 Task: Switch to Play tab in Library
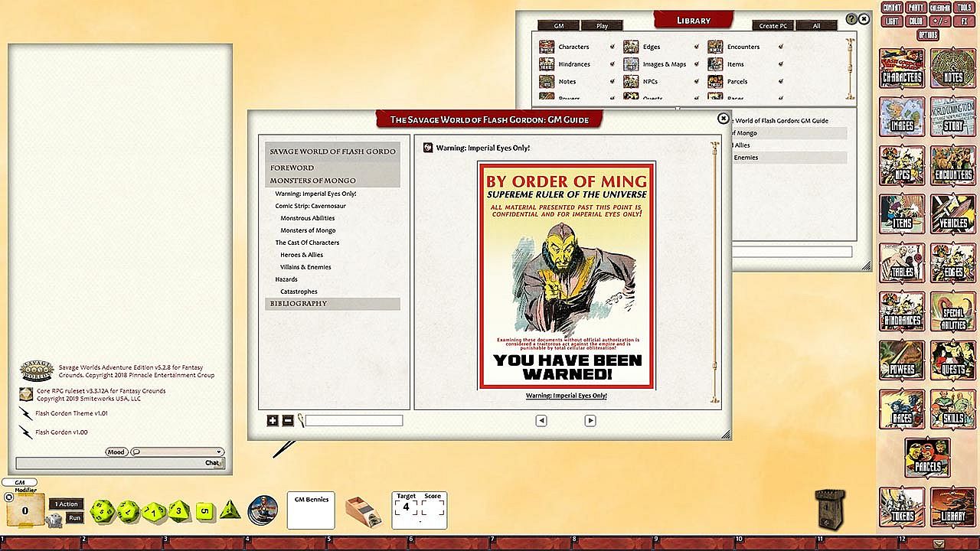[603, 26]
